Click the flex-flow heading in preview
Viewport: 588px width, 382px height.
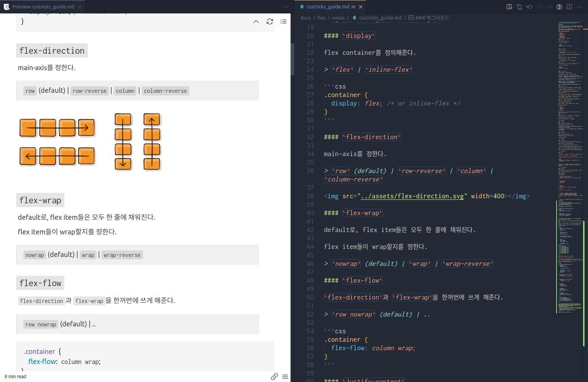point(40,283)
